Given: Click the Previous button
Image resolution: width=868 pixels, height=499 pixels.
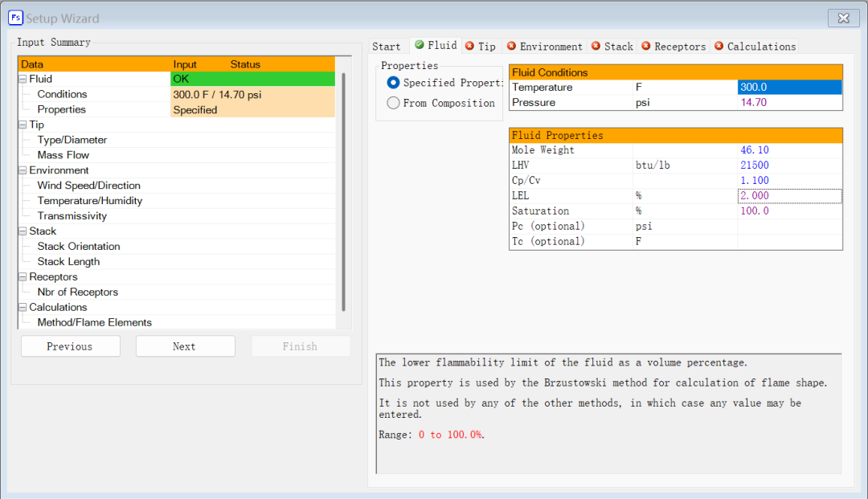Looking at the screenshot, I should point(70,346).
